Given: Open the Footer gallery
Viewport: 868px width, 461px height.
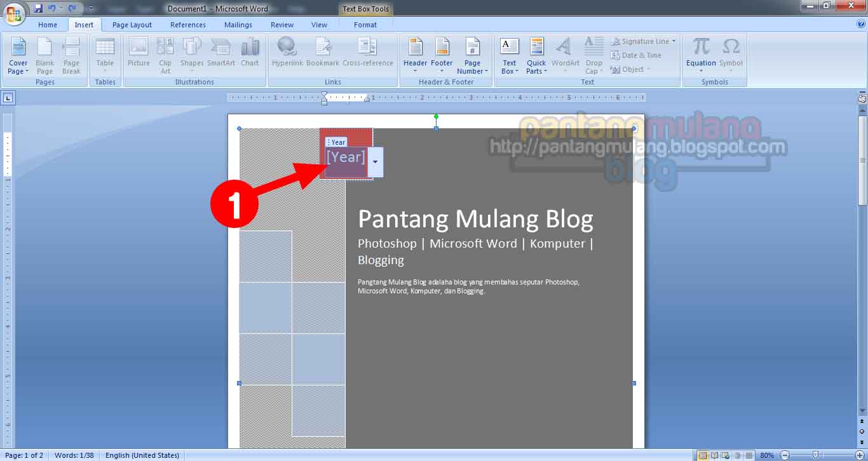Looking at the screenshot, I should coord(442,56).
